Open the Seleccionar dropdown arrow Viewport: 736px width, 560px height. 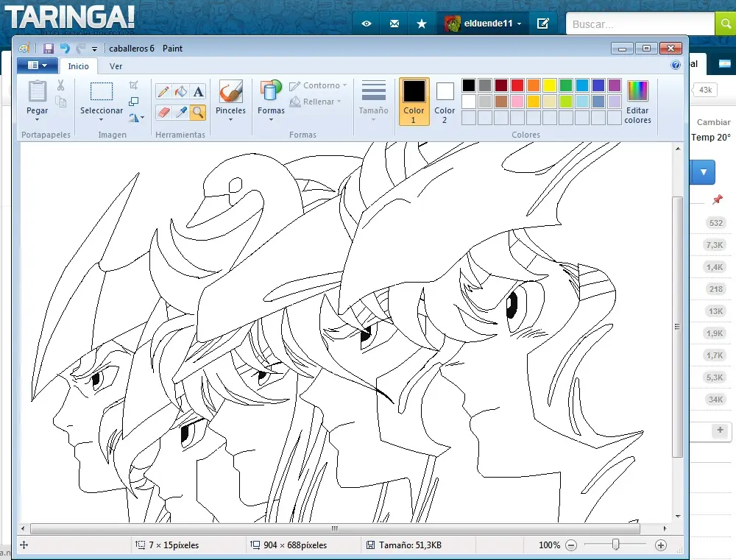point(102,120)
